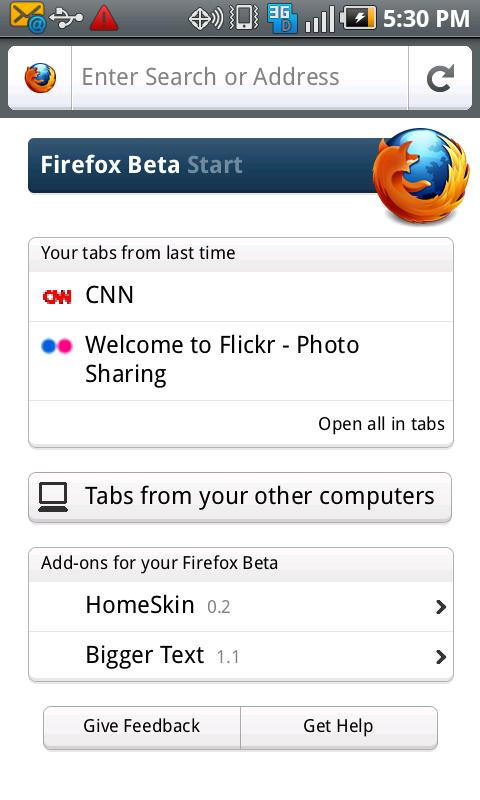Expand the Bigger Text add-on chevron

441,657
